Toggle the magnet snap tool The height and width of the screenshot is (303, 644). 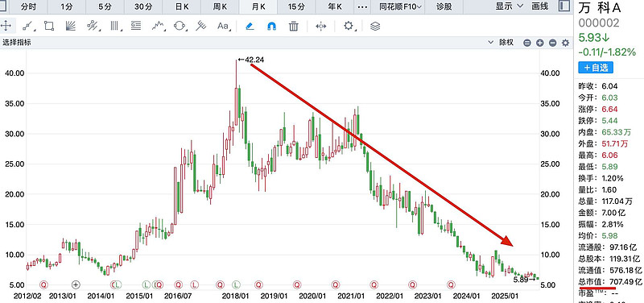[271, 27]
